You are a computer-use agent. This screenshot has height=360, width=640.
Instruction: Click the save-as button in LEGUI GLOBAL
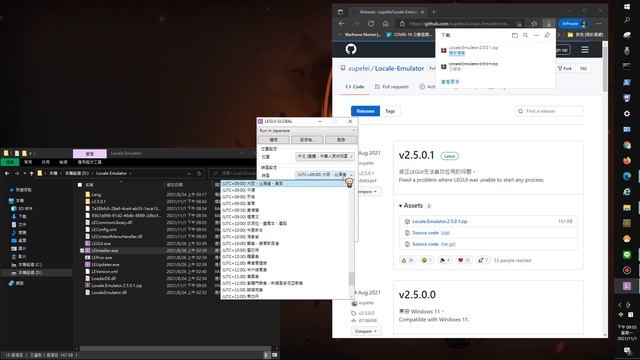tap(307, 140)
